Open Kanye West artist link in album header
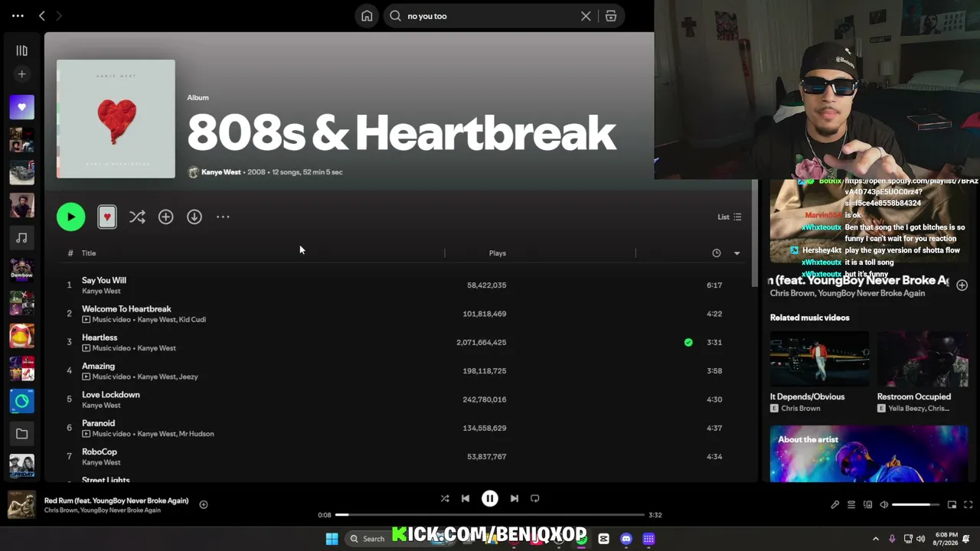Screen dimensions: 980x551 click(220, 172)
